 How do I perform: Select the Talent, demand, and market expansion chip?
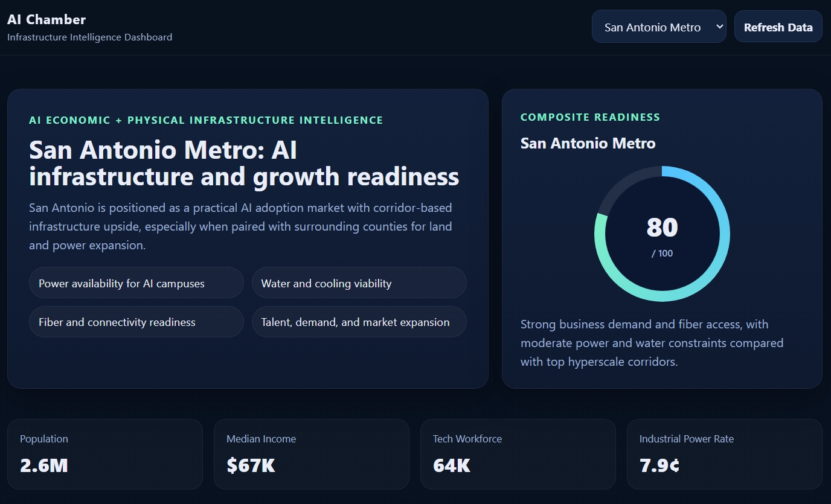tap(359, 322)
